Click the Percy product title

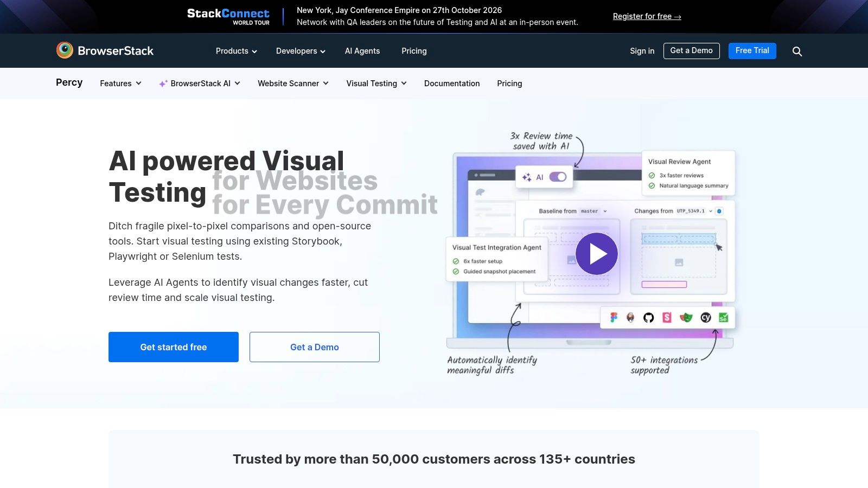click(69, 82)
